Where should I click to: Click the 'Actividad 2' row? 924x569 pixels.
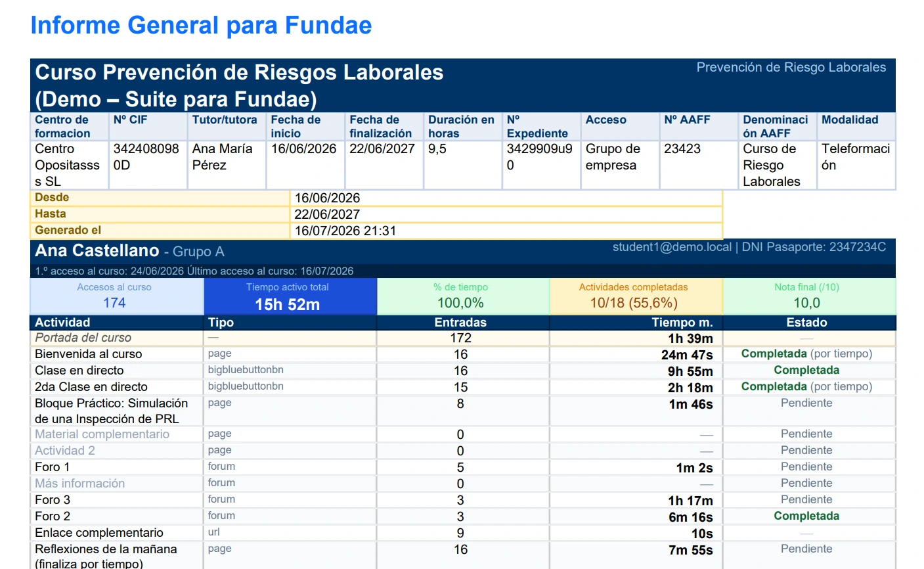[463, 451]
